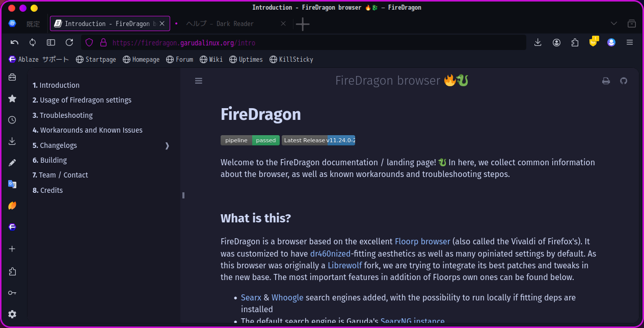This screenshot has height=328, width=644.
Task: Open passwords key icon in sidebar
Action: click(12, 293)
